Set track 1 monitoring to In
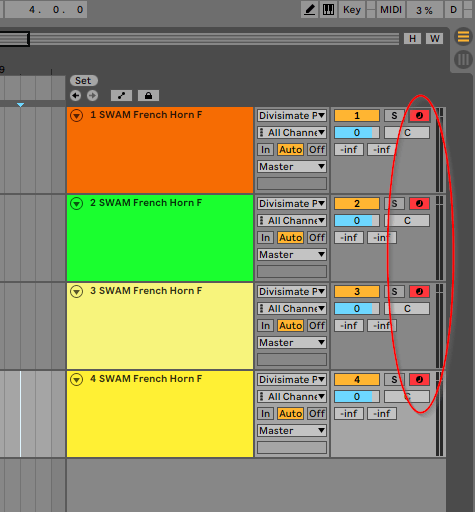The image size is (475, 512). (x=266, y=150)
